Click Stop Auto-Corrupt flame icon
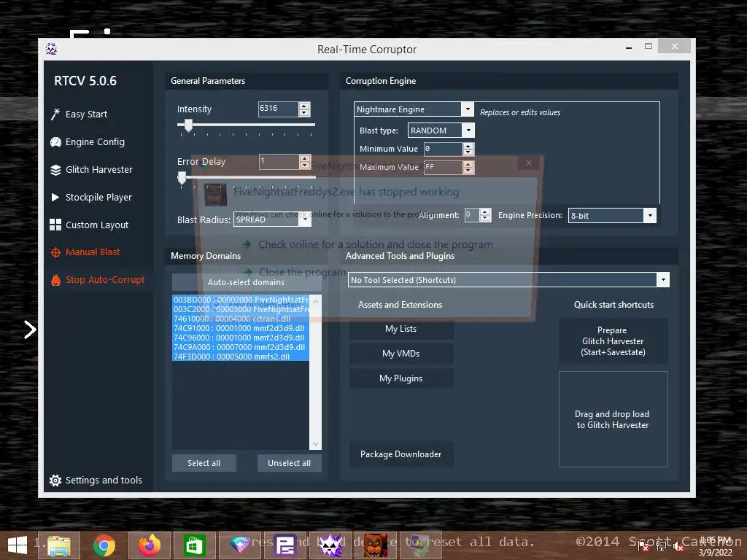The image size is (747, 560). pos(55,280)
